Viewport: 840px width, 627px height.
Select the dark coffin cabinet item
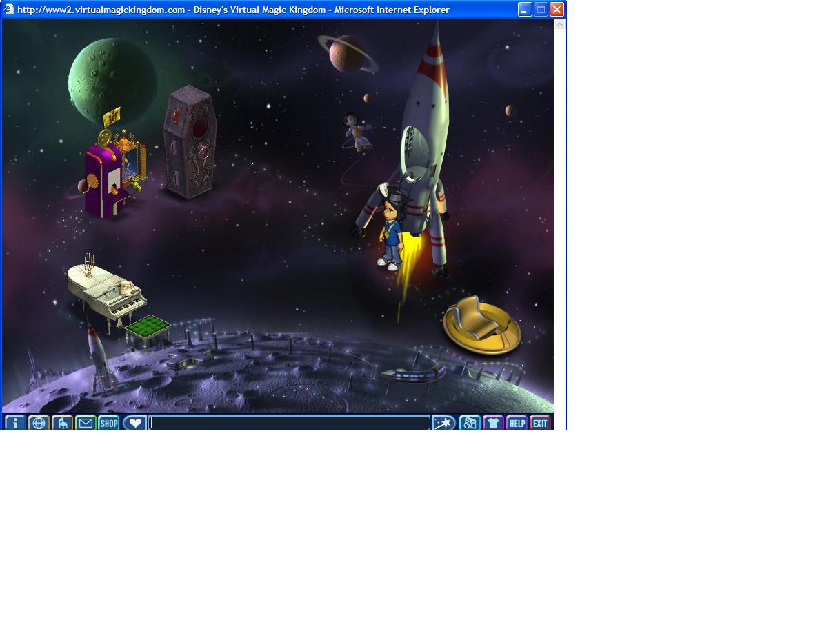coord(189,142)
